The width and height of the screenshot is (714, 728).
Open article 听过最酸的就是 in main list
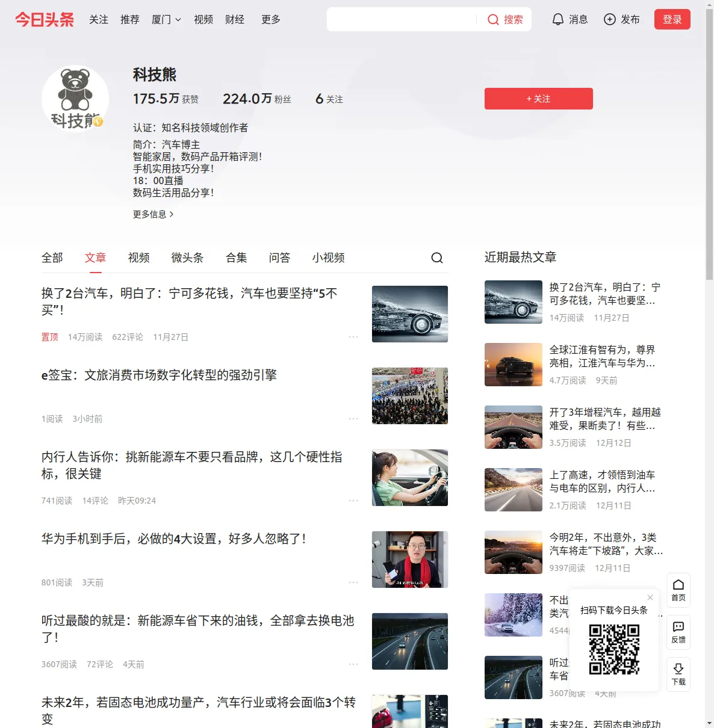pyautogui.click(x=198, y=629)
